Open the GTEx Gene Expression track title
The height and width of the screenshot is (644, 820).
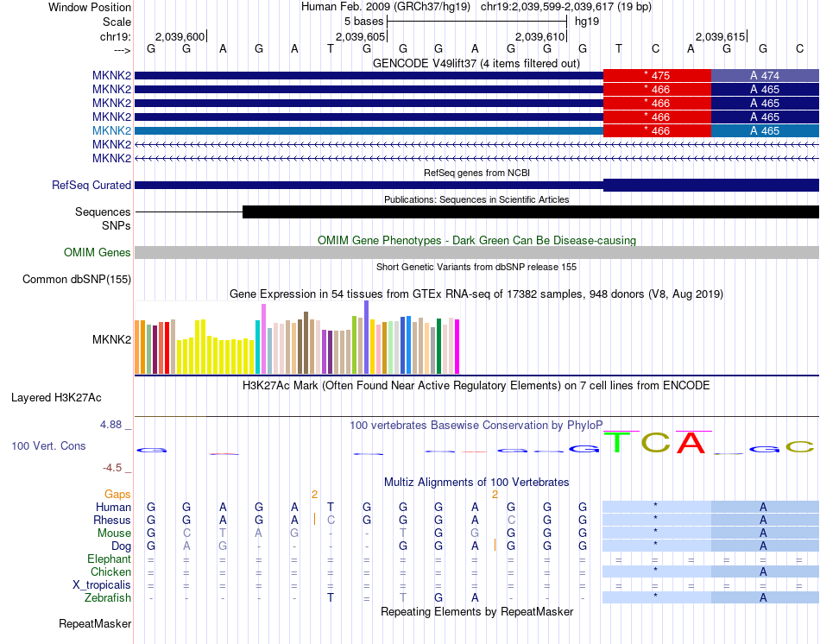pyautogui.click(x=476, y=294)
